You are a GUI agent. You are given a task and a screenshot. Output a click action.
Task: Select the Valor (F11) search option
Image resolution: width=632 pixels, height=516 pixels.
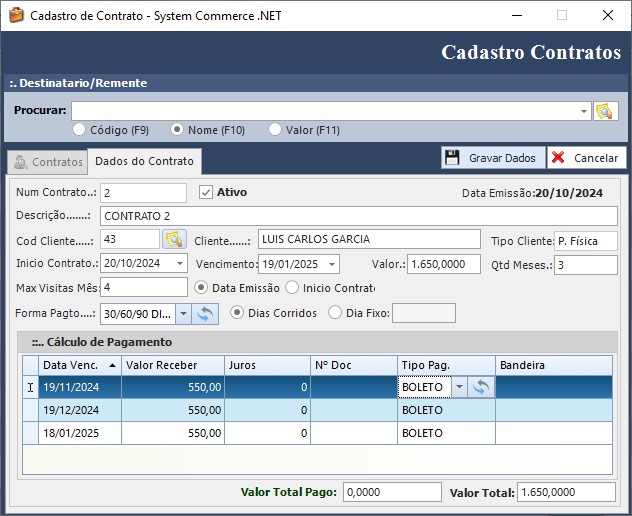pos(275,130)
